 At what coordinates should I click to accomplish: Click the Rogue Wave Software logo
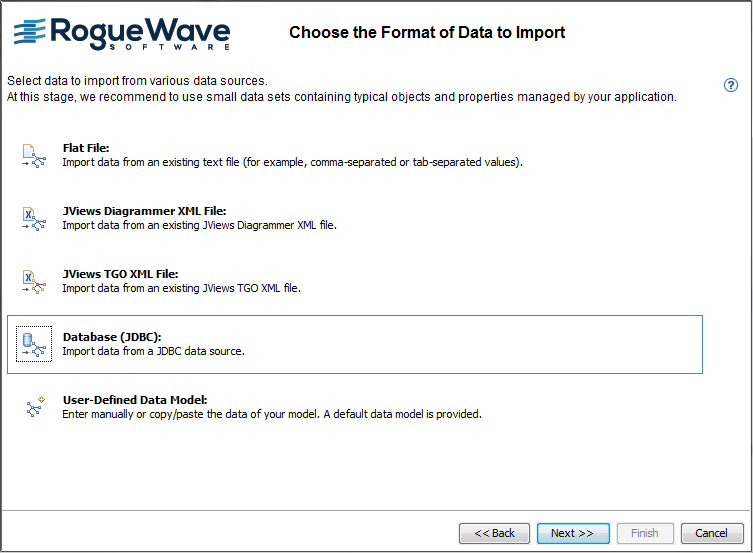(122, 32)
